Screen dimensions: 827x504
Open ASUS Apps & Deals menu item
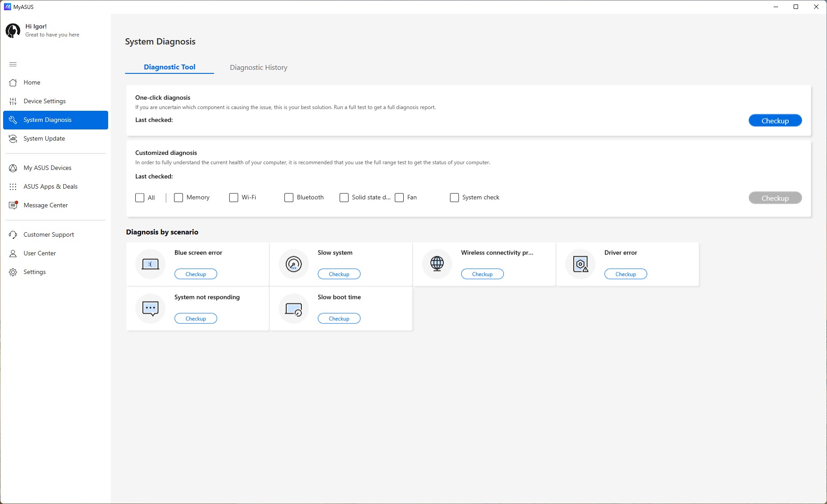pyautogui.click(x=56, y=186)
